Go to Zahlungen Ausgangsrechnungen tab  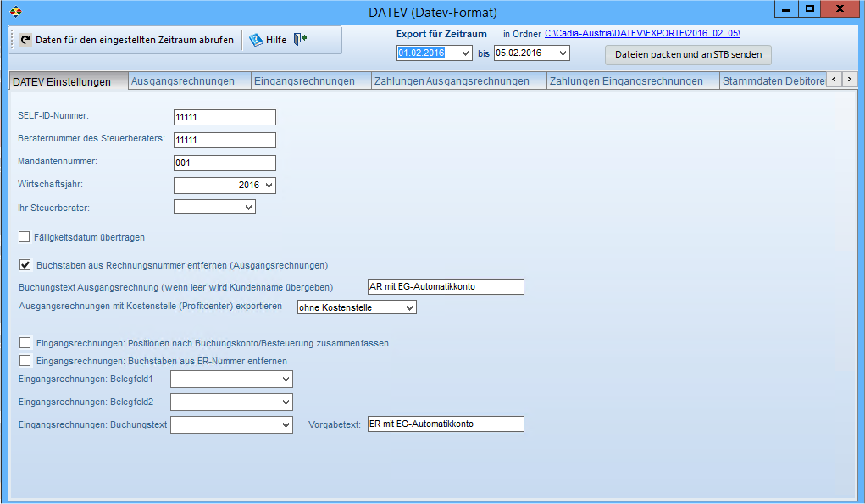[459, 81]
